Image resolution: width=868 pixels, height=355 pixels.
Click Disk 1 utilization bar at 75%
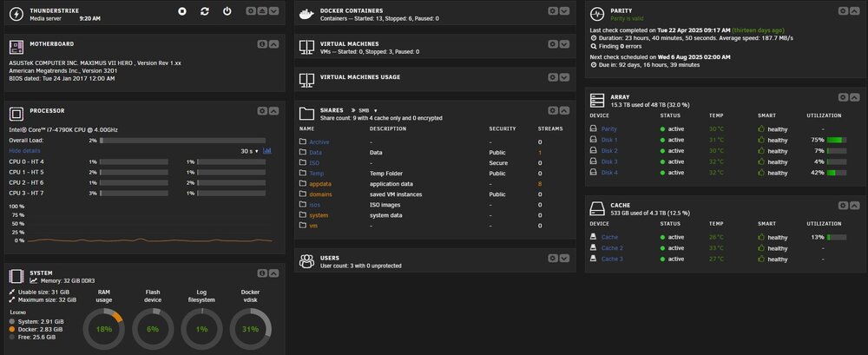(837, 140)
